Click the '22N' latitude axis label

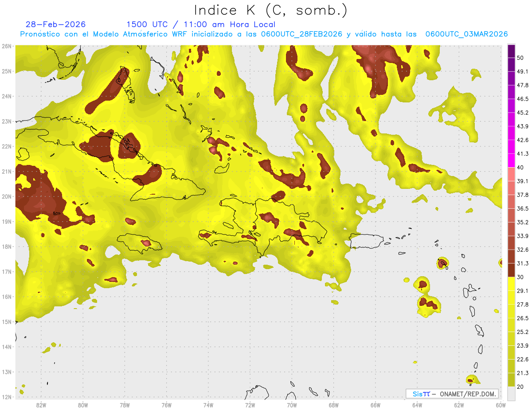[7, 146]
